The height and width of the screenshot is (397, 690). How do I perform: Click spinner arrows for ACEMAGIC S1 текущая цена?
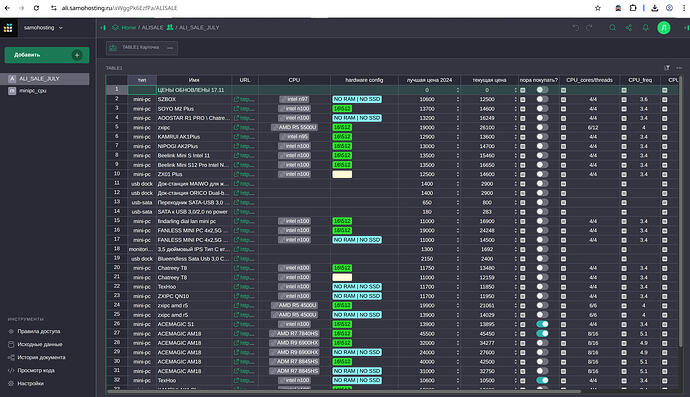point(515,324)
